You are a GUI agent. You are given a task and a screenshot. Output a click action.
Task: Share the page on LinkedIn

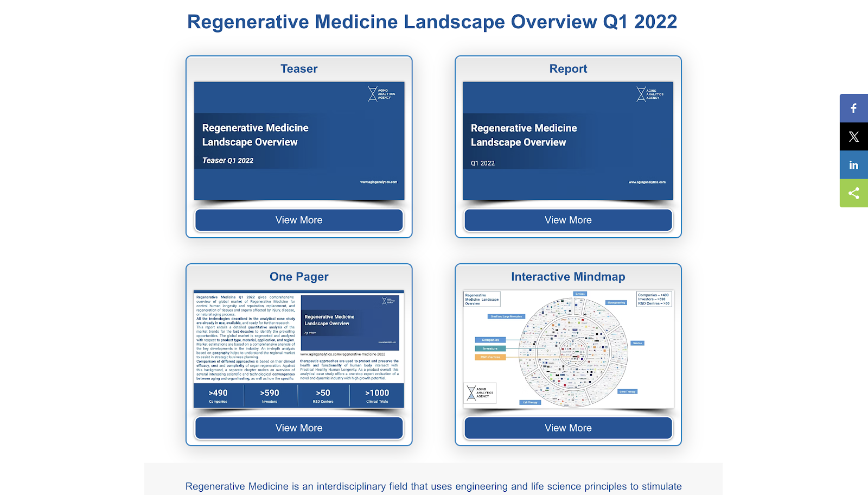point(853,165)
